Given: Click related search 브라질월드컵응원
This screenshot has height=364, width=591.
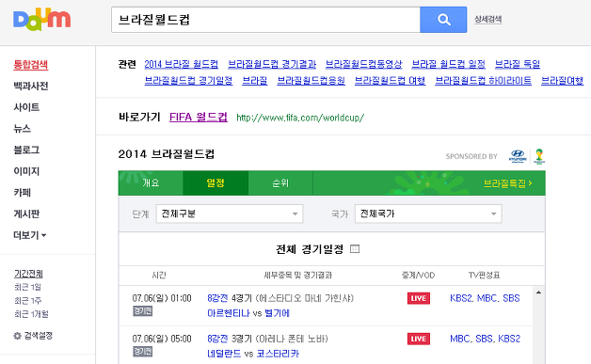Looking at the screenshot, I should pyautogui.click(x=311, y=81).
